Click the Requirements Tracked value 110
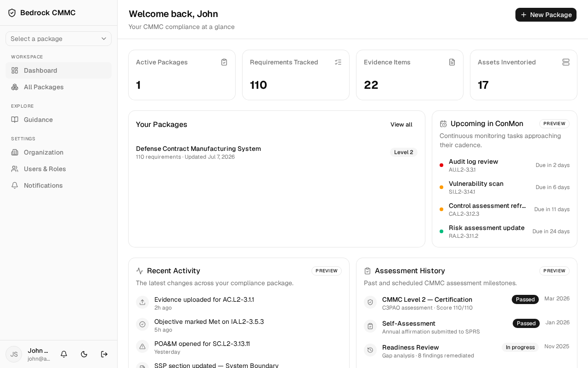The image size is (588, 368). (x=259, y=85)
